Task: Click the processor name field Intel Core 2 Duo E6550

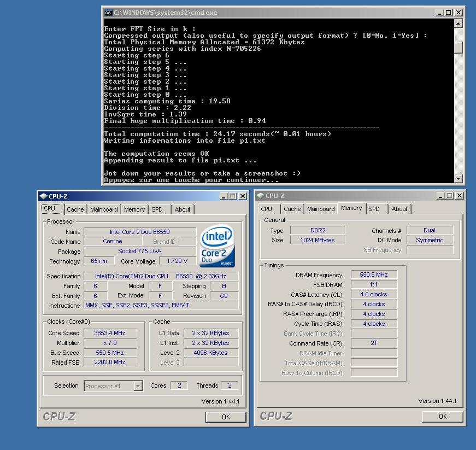Action: (140, 232)
